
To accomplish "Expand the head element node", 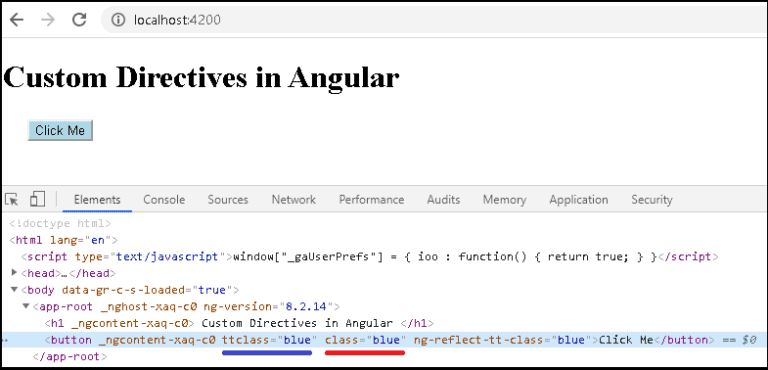I will (14, 272).
